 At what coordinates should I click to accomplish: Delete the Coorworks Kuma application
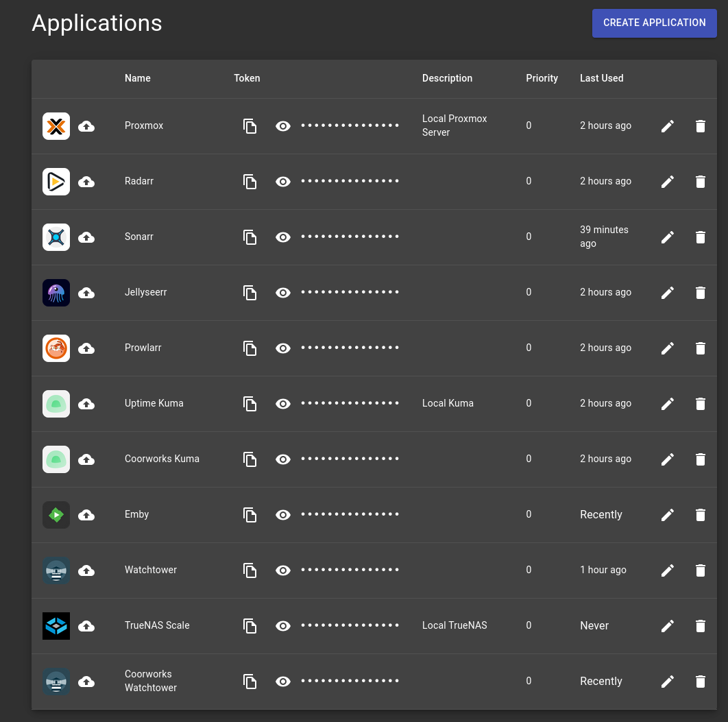pyautogui.click(x=700, y=459)
